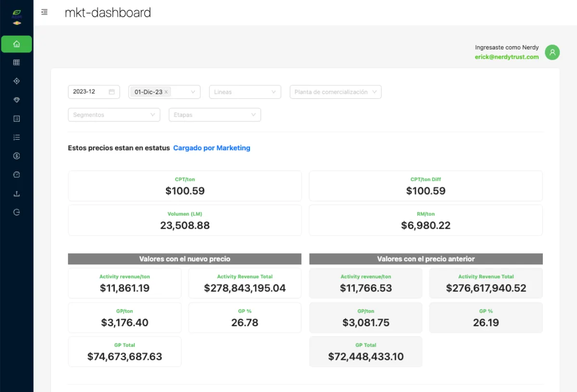Image resolution: width=577 pixels, height=392 pixels.
Task: Click the mkt-dashboard title
Action: click(x=108, y=13)
